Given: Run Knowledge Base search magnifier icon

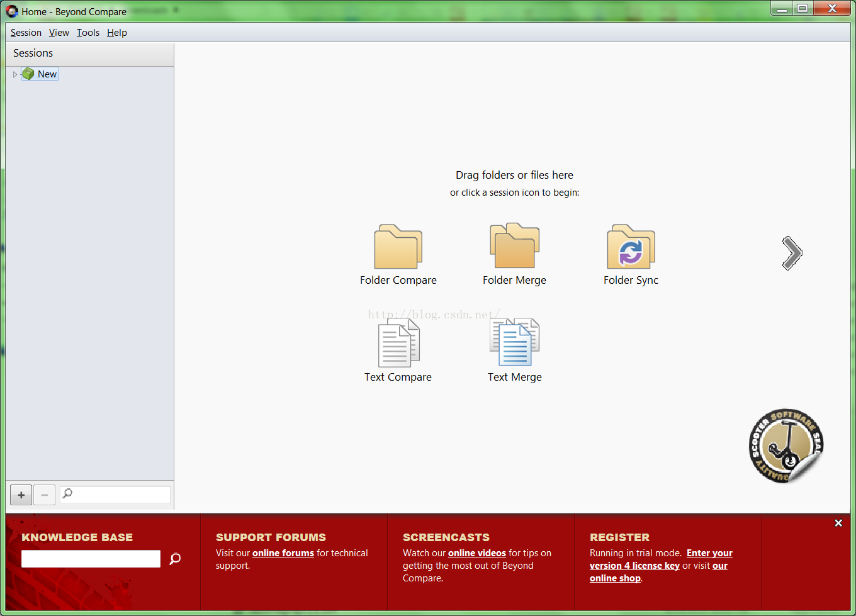Looking at the screenshot, I should (175, 559).
